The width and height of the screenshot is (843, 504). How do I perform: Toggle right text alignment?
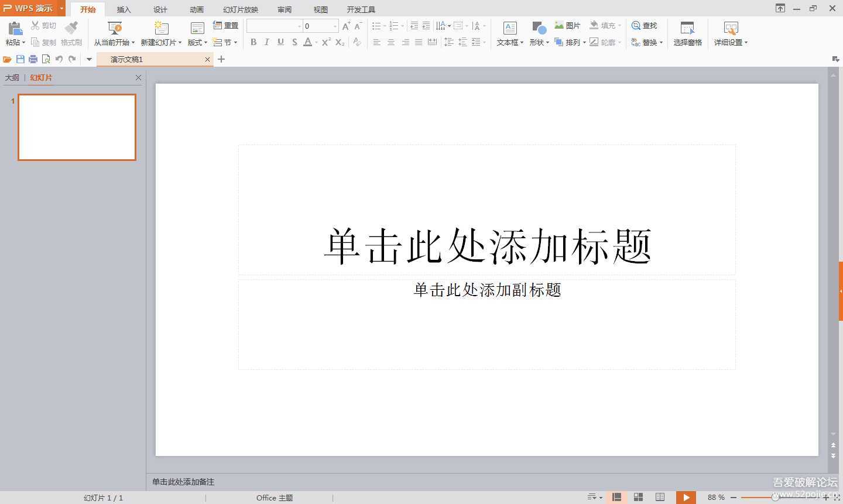405,42
